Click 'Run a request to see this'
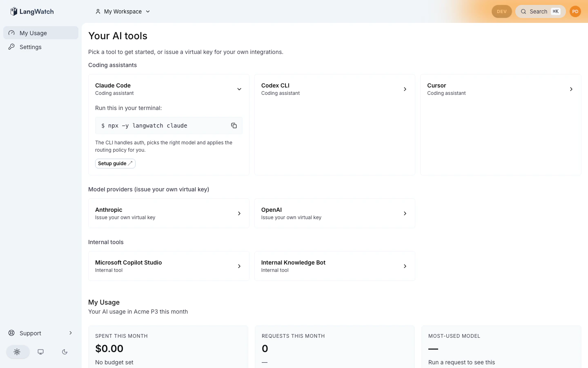This screenshot has height=368, width=588. coord(462,362)
